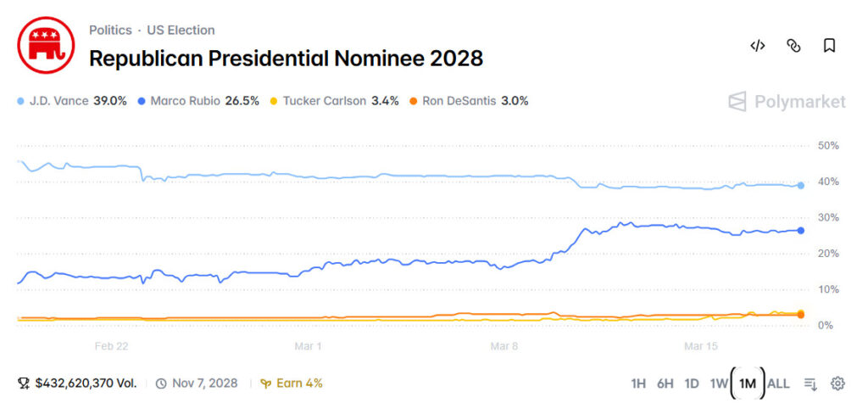Bookmark this Republican nominee market

(829, 46)
